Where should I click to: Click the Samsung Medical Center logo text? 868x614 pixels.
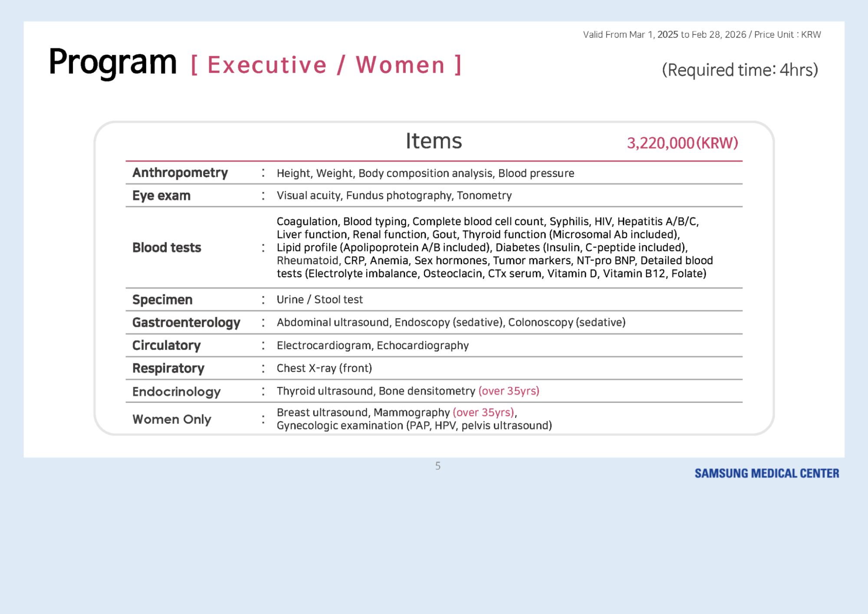click(766, 473)
